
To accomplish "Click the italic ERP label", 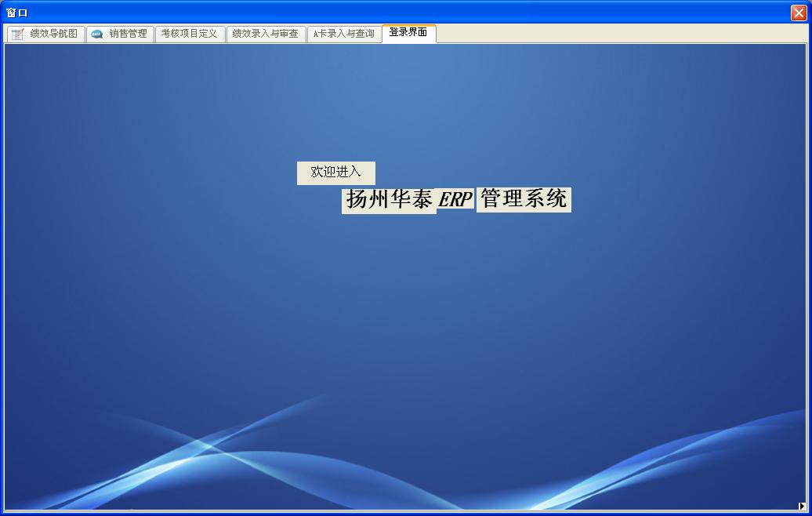I will (455, 199).
